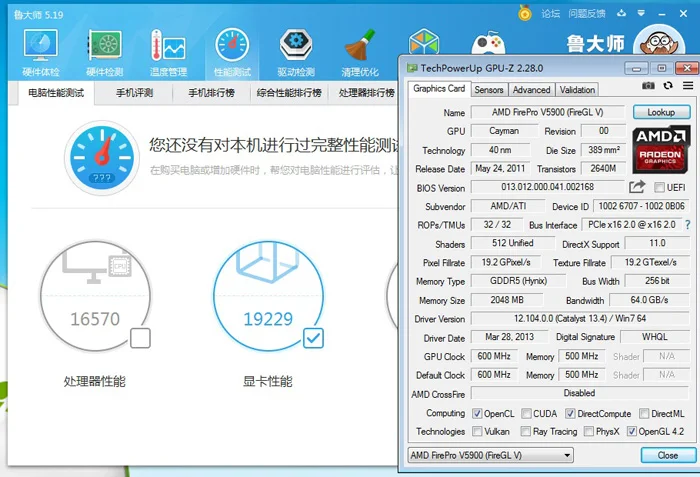Screen dimensions: 700x477
Task: Toggle the DirectCompute checkbox
Action: [570, 414]
